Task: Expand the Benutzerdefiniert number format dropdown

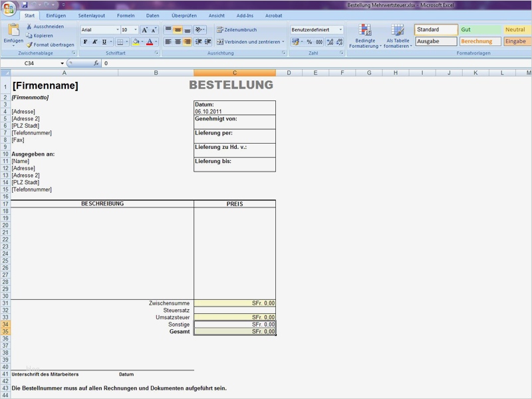Action: tap(340, 30)
